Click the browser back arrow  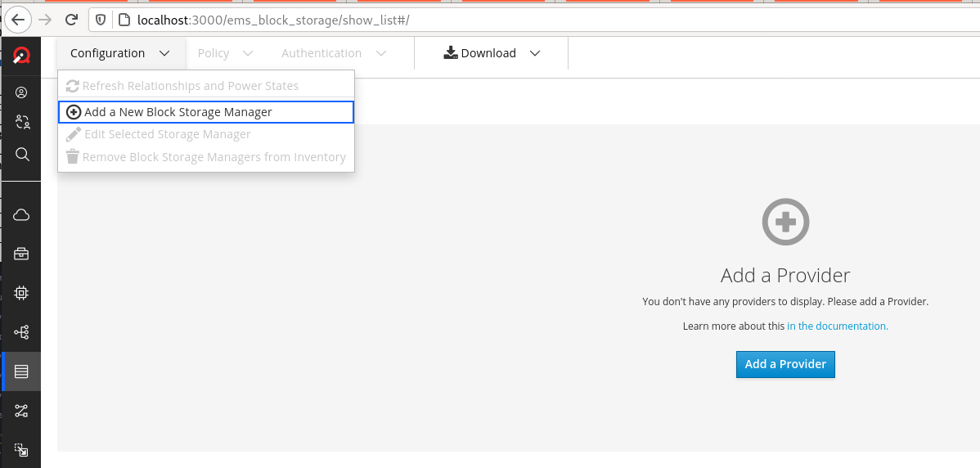point(18,20)
